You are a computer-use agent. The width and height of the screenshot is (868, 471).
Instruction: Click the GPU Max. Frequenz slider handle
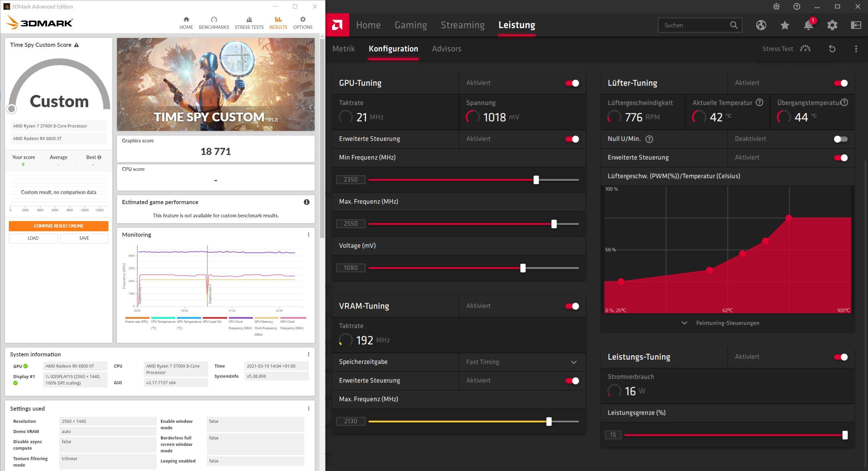[x=554, y=224]
